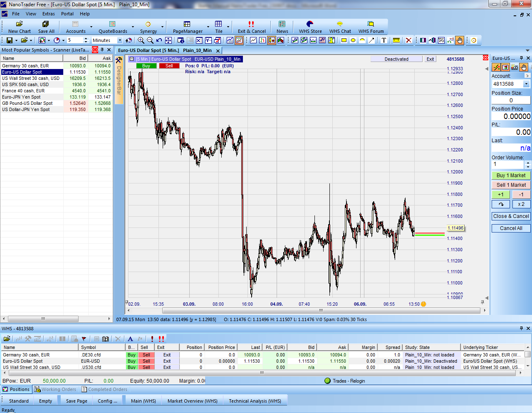Image resolution: width=532 pixels, height=413 pixels.
Task: Toggle the first order pad mode icon
Action: click(x=496, y=67)
